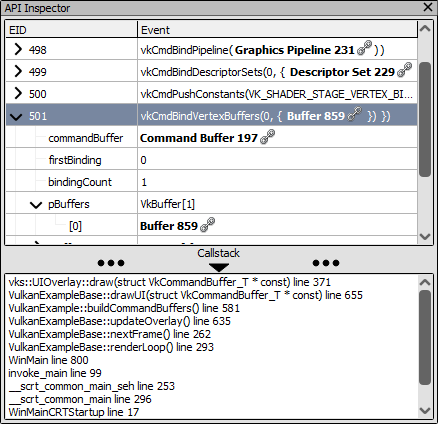Collapse the pBuffers tree node
The width and height of the screenshot is (438, 424).
coord(36,205)
